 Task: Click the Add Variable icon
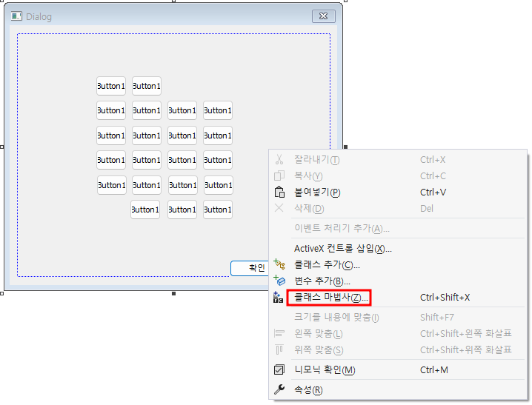coord(279,280)
